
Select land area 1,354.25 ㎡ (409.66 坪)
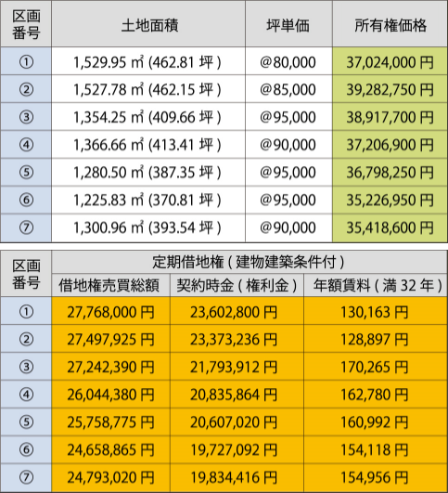(x=148, y=117)
